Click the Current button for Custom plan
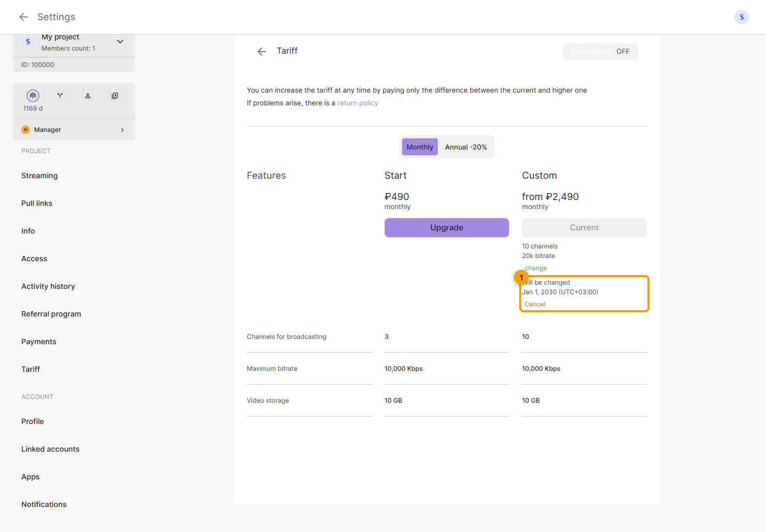This screenshot has width=766, height=532. (584, 228)
